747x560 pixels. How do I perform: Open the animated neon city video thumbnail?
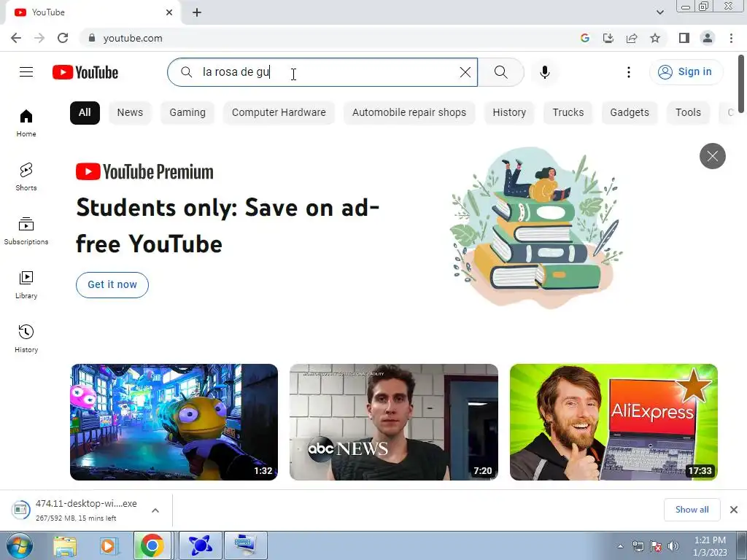point(174,422)
